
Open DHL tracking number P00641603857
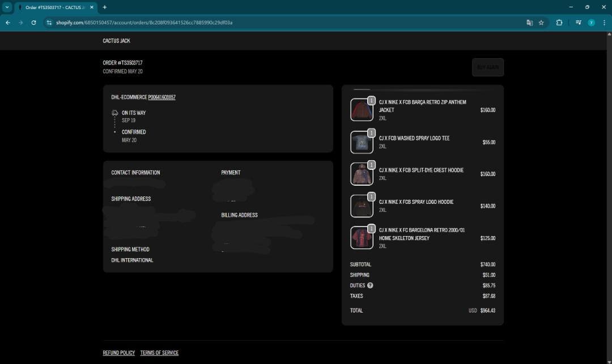[x=161, y=97]
